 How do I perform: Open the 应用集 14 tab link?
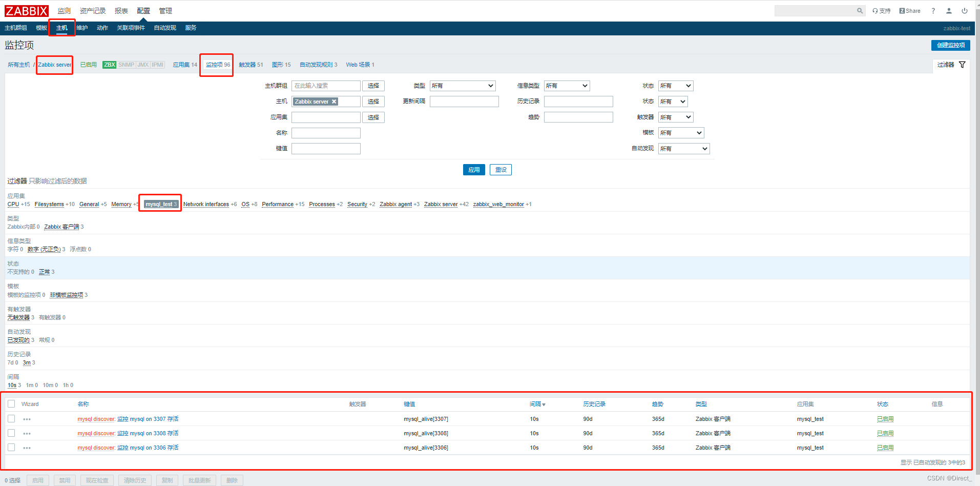click(185, 65)
